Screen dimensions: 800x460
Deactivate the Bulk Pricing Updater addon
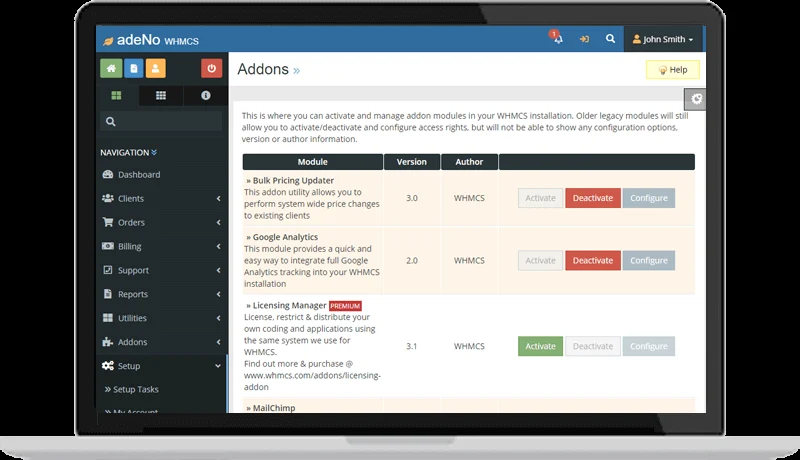(593, 198)
